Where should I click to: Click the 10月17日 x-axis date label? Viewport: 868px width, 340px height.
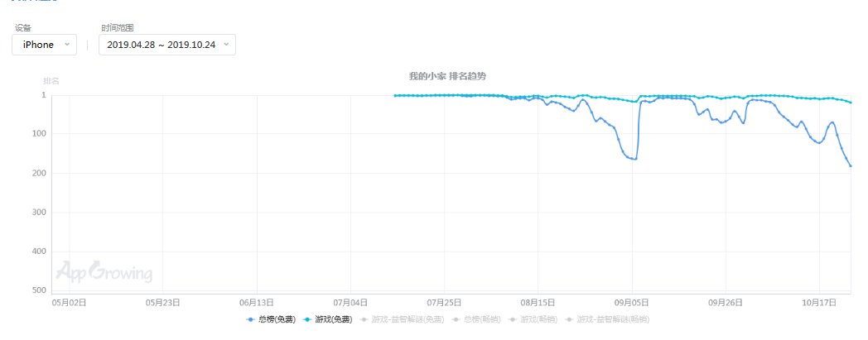coord(820,303)
